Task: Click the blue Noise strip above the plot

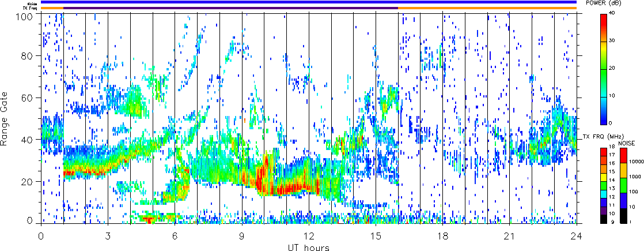Action: click(x=309, y=2)
